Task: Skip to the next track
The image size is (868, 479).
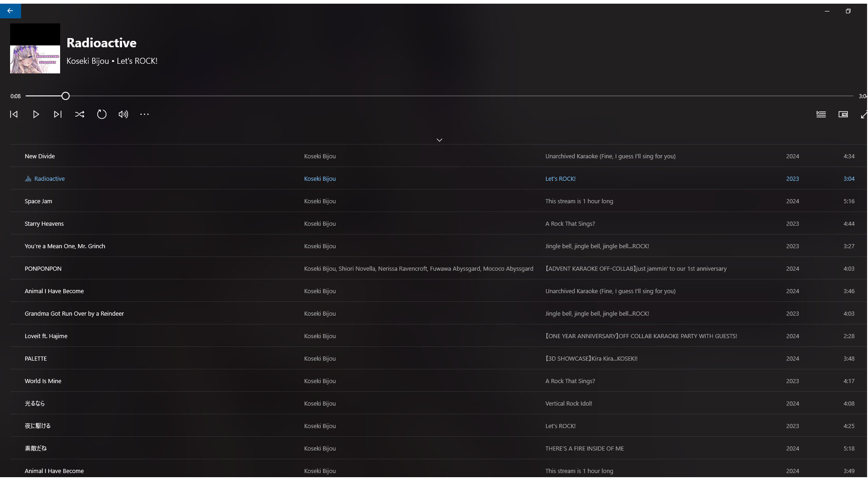Action: pos(58,114)
